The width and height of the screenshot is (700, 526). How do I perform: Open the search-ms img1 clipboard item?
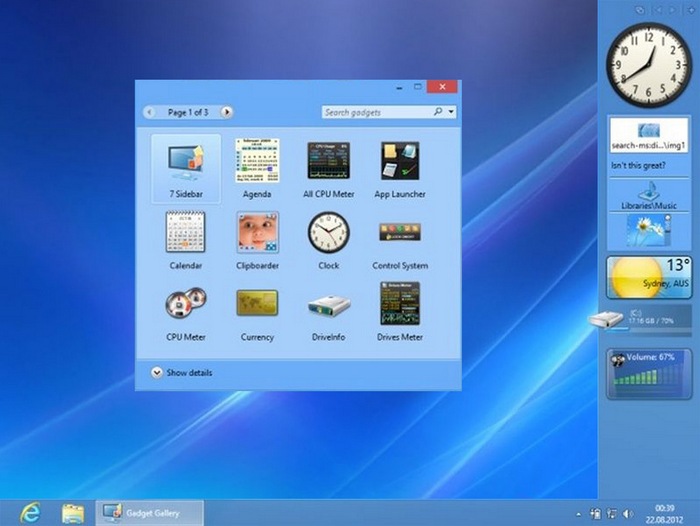[x=649, y=136]
